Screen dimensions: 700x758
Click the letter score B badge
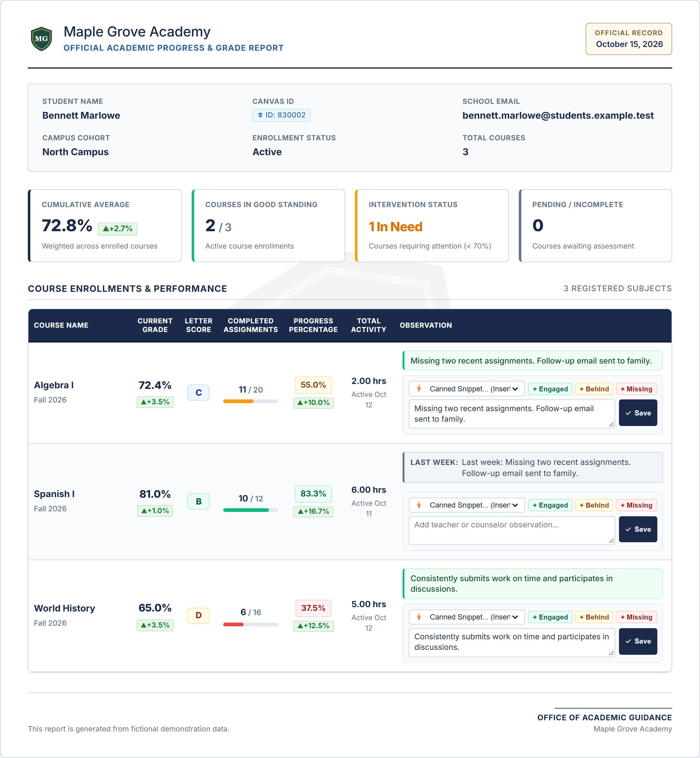[x=198, y=501]
